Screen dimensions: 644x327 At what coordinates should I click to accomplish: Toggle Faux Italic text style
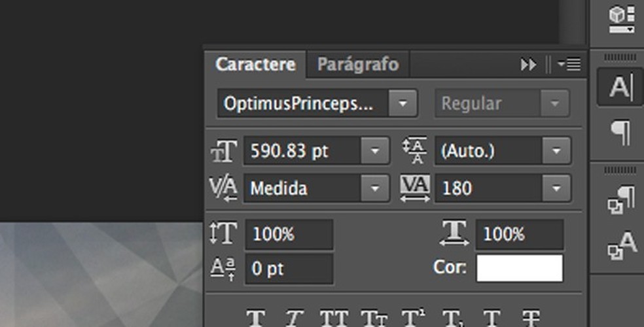pos(293,319)
